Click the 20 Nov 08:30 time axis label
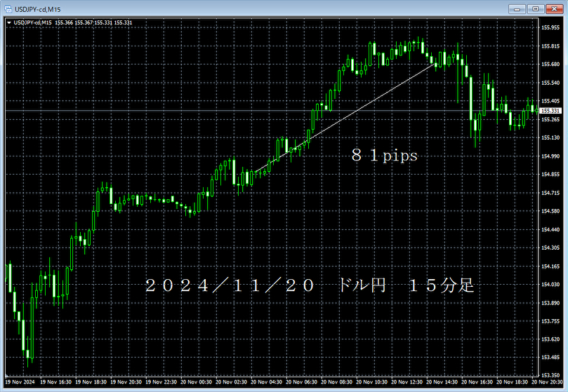 (x=337, y=382)
